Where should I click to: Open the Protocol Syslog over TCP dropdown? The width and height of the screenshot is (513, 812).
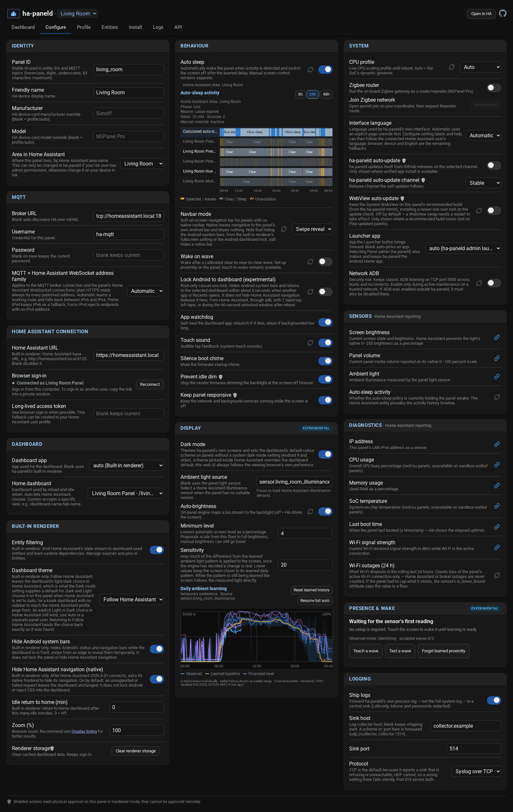[476, 772]
